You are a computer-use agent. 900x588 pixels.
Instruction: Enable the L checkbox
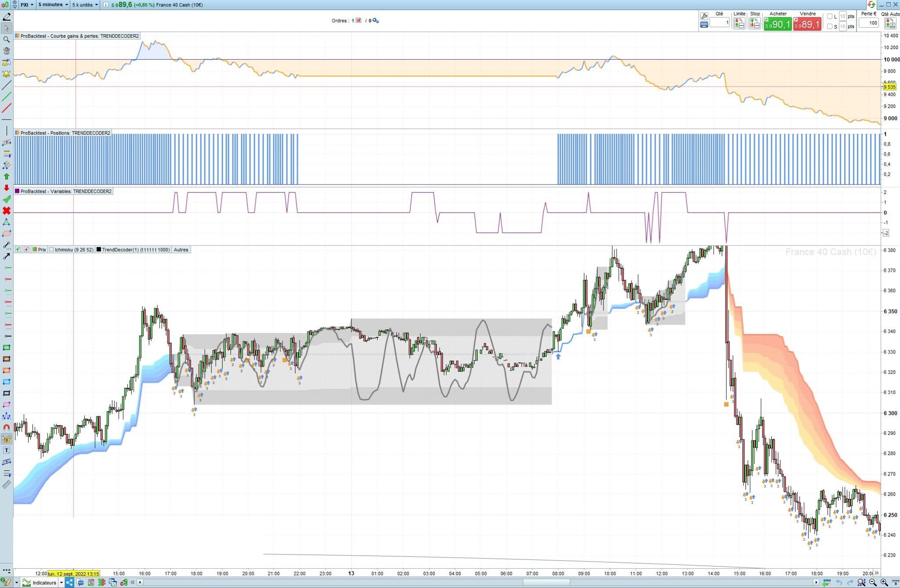coord(830,16)
